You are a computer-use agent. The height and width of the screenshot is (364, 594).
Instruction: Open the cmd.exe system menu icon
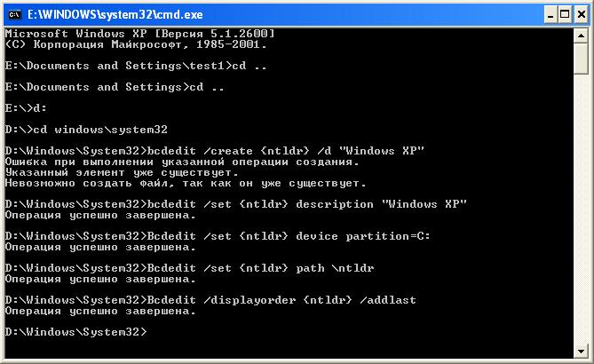(x=12, y=13)
